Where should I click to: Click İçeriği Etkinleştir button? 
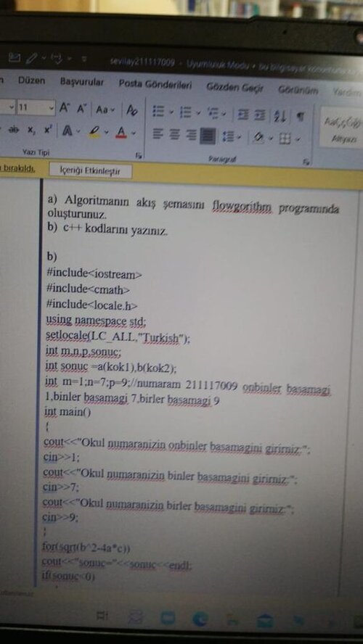91,171
